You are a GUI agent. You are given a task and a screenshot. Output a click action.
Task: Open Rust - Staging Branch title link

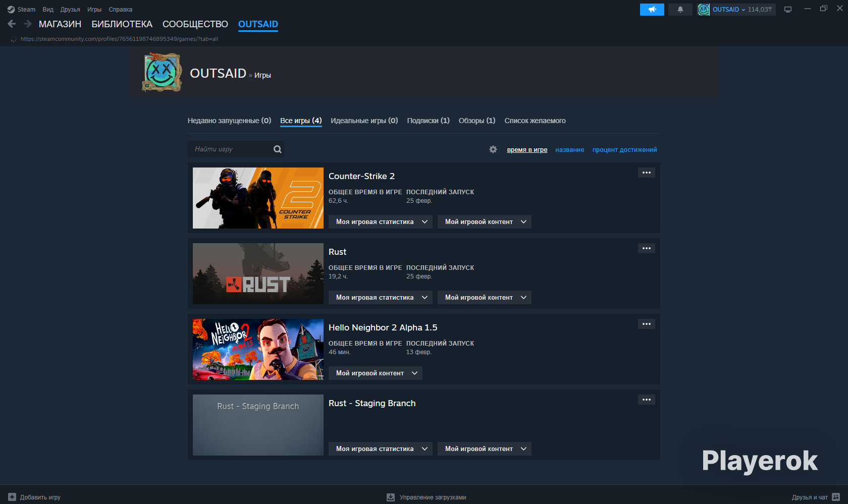(372, 403)
